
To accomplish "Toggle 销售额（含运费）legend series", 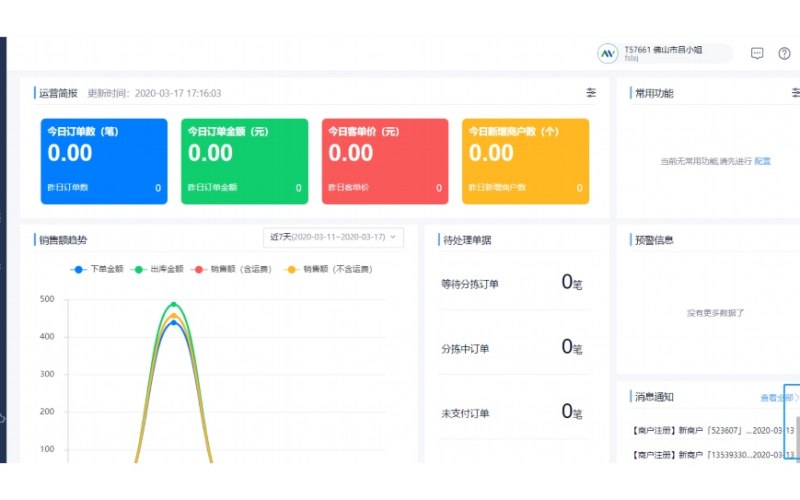I will coord(231,269).
